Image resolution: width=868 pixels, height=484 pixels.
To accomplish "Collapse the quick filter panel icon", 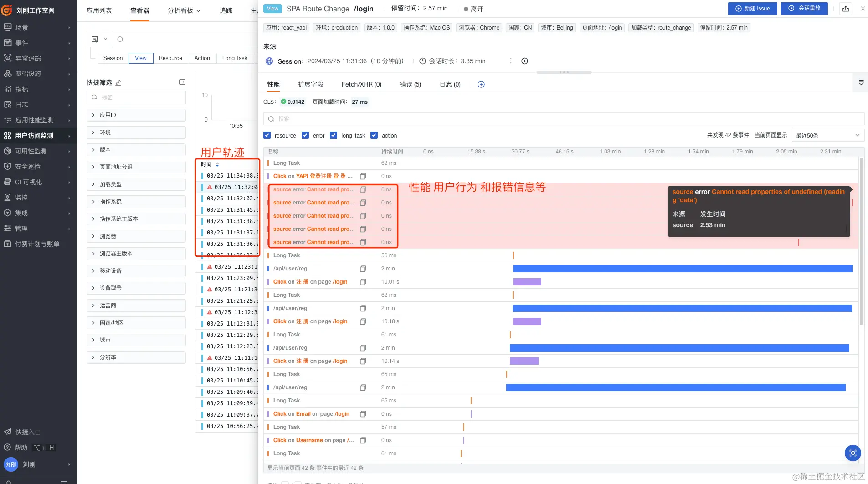I will [182, 82].
